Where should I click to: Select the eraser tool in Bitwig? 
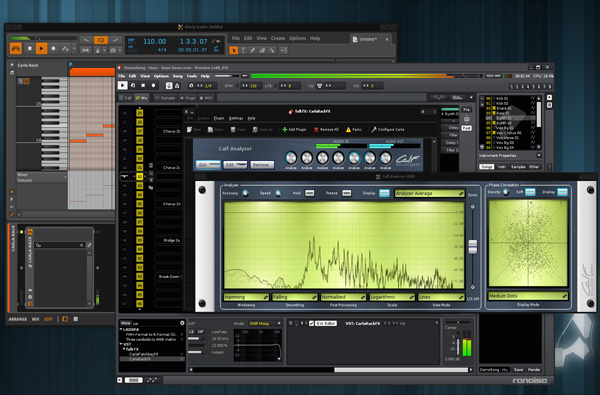[x=262, y=50]
